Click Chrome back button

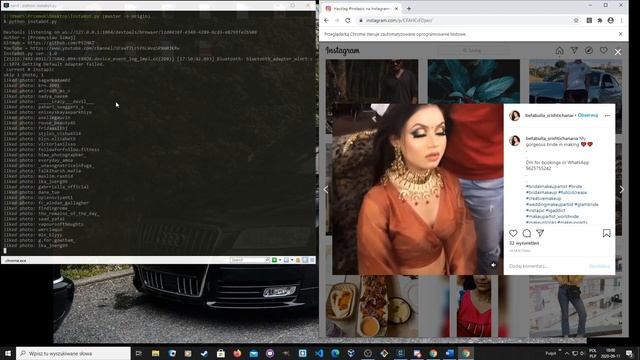pos(326,20)
